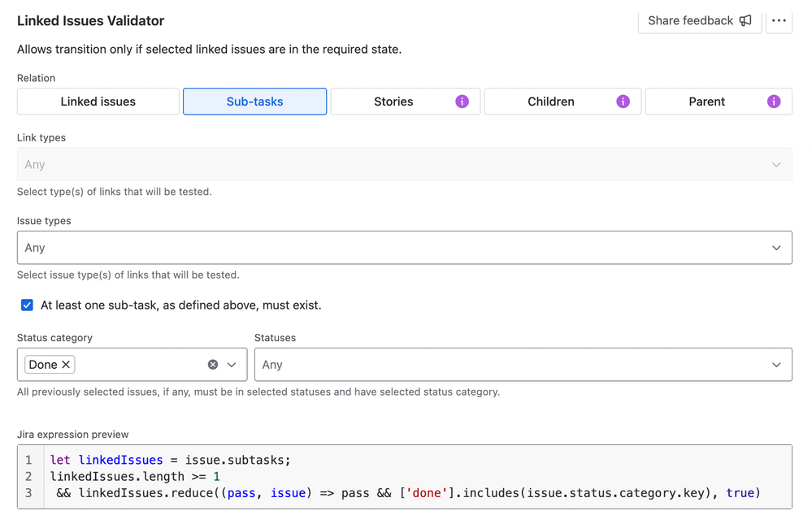Choose the Parent relation button
The image size is (812, 528).
tap(706, 102)
